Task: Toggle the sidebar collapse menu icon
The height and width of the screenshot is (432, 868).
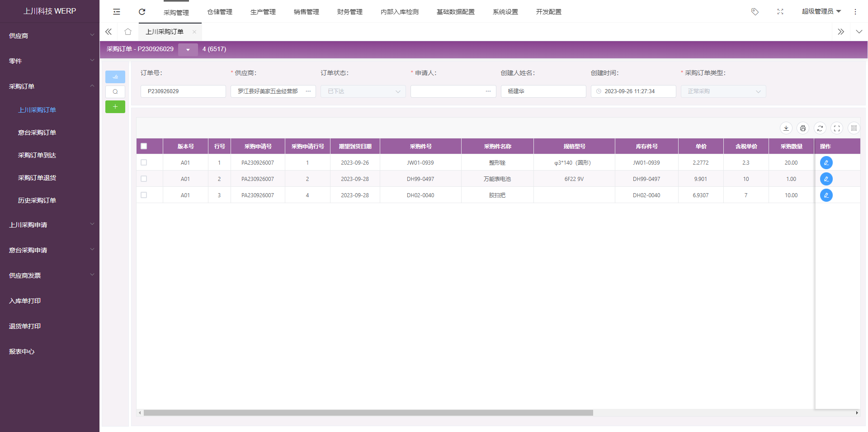Action: click(117, 12)
